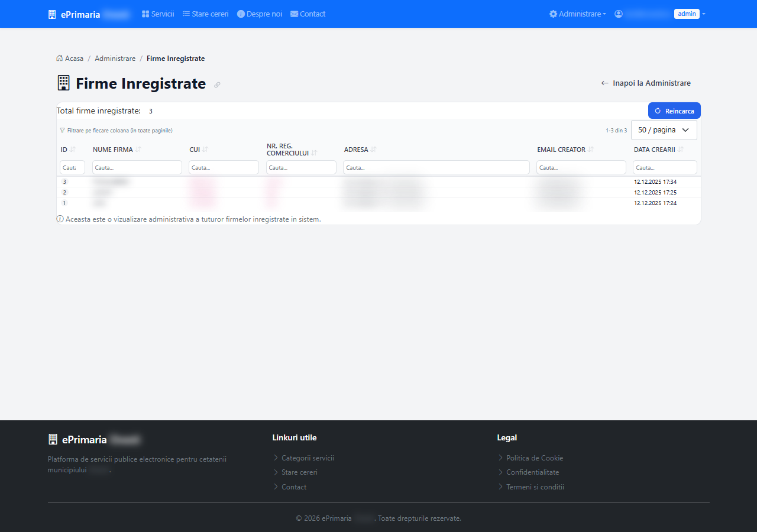Focus the Nr. Reg. Comerciului filter field
757x532 pixels.
coord(301,167)
